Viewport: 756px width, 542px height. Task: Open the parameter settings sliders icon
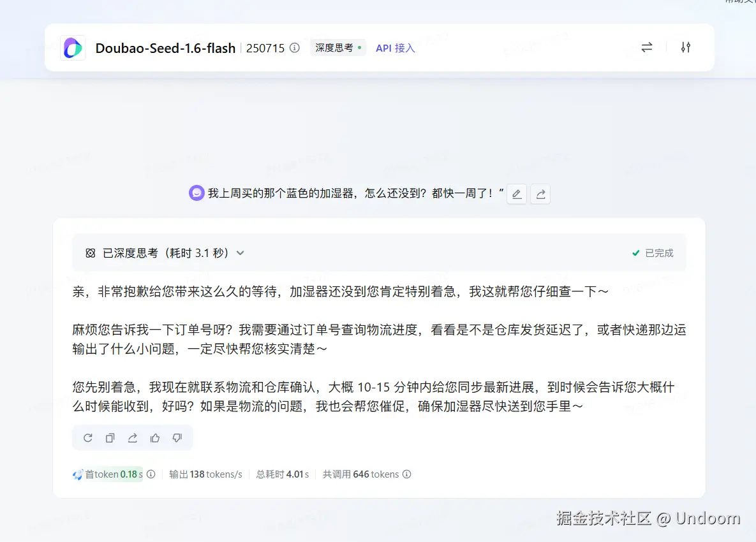tap(686, 47)
